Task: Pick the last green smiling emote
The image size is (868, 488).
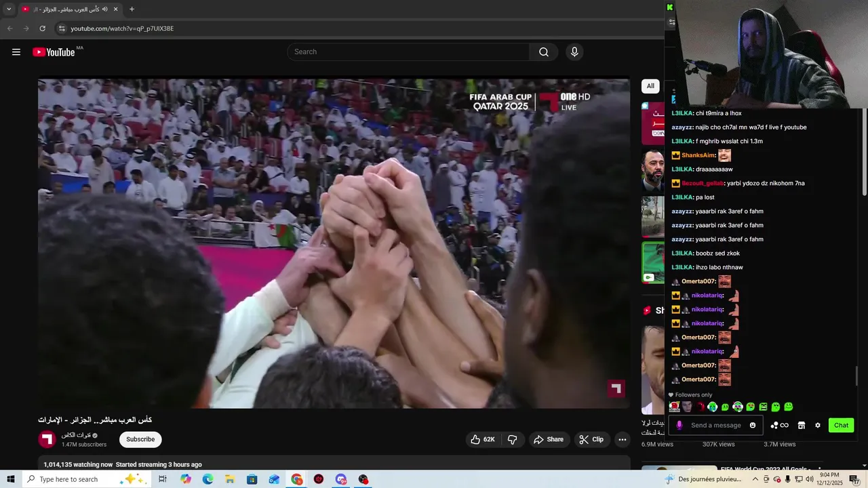Action: pyautogui.click(x=789, y=407)
